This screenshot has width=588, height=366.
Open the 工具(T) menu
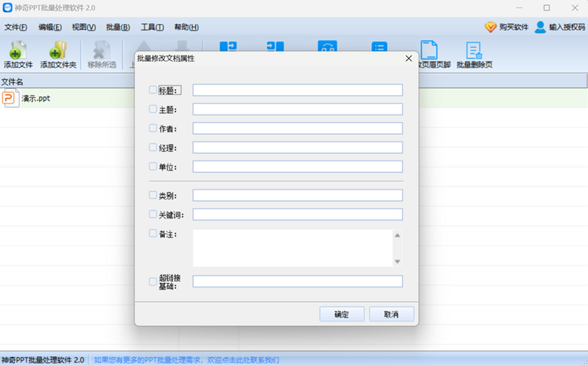(x=152, y=27)
